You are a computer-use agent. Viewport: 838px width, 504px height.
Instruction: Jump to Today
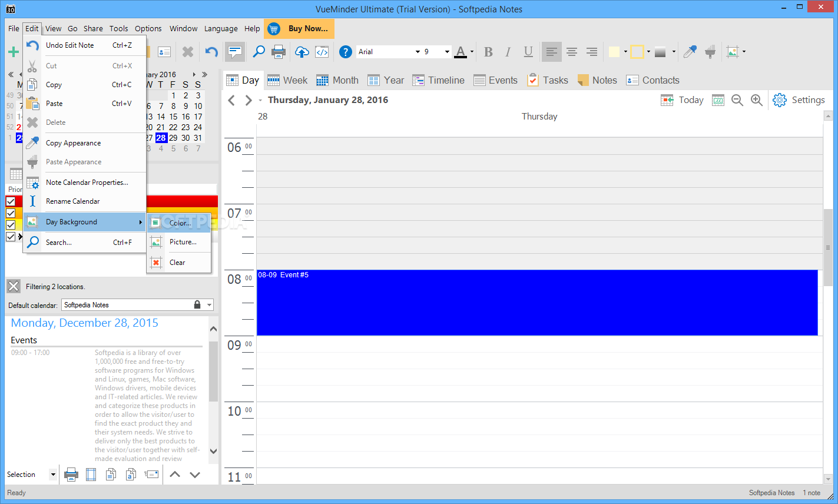pos(683,100)
